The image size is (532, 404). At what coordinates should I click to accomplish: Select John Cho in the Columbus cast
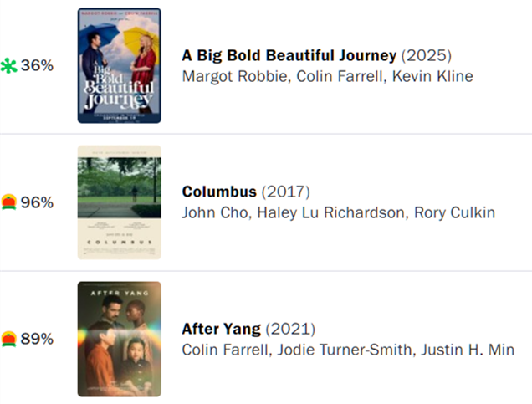[213, 212]
